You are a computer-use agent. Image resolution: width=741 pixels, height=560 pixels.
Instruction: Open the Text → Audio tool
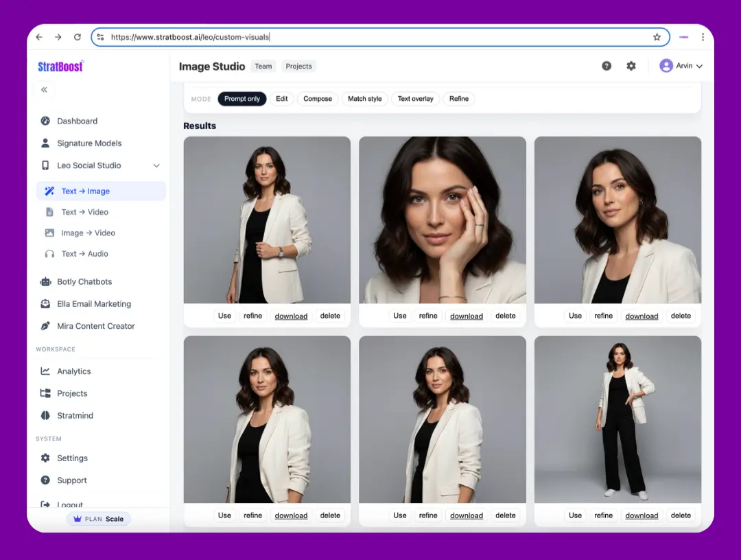point(84,253)
